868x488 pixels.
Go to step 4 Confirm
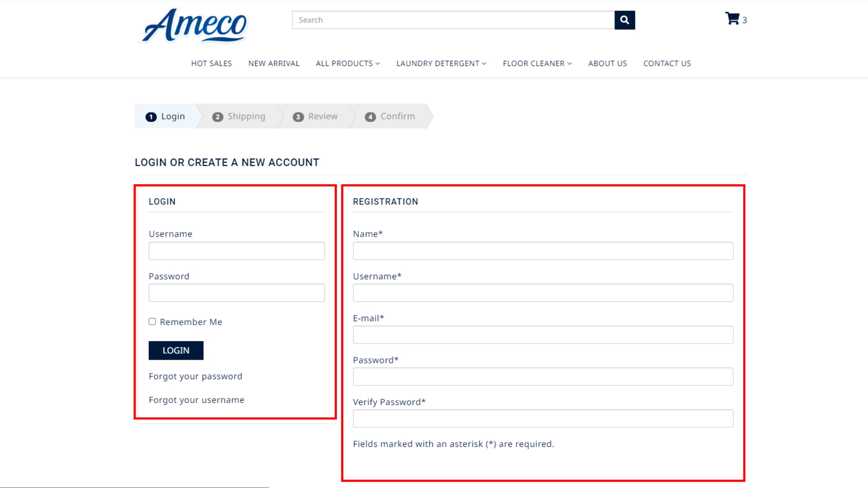click(x=390, y=117)
